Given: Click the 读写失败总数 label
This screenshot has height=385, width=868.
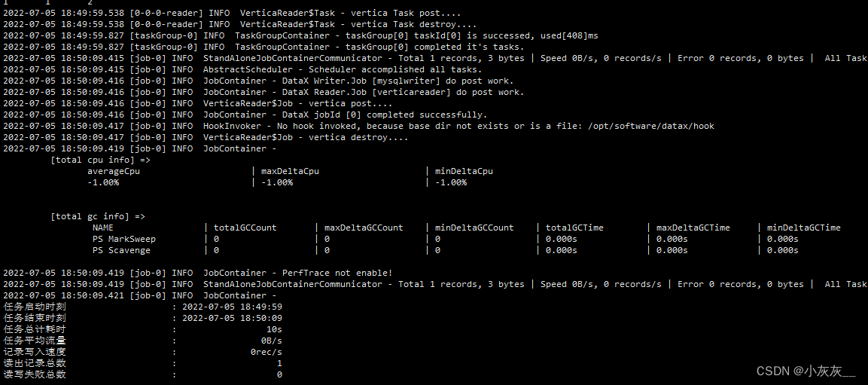Looking at the screenshot, I should click(x=35, y=374).
